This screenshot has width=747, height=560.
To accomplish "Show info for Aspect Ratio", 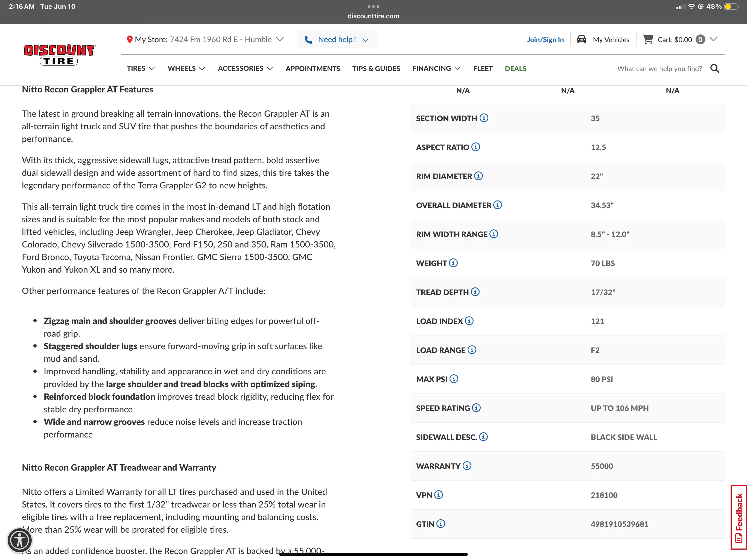I will (x=476, y=147).
